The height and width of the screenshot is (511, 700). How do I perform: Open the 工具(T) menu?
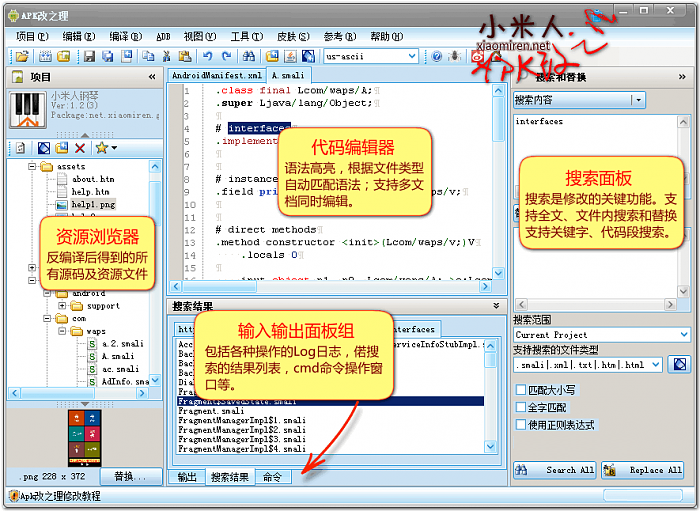click(x=247, y=36)
